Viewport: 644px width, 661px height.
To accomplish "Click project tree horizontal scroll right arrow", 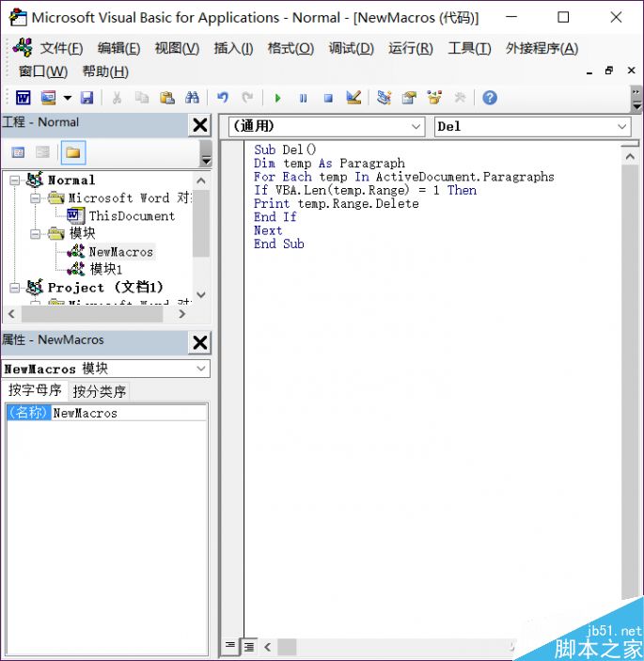I will [x=182, y=314].
